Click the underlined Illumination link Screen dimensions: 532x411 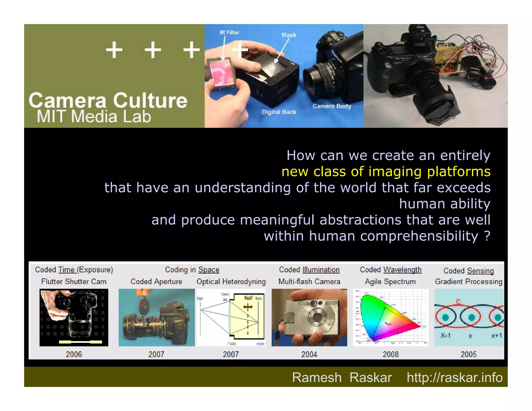click(x=321, y=270)
